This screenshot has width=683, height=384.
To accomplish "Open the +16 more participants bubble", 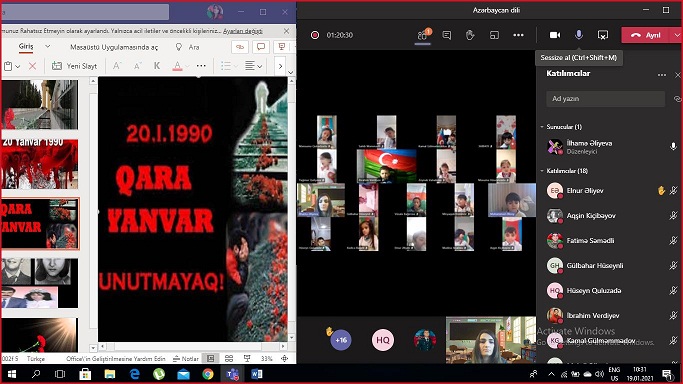I will [x=341, y=340].
